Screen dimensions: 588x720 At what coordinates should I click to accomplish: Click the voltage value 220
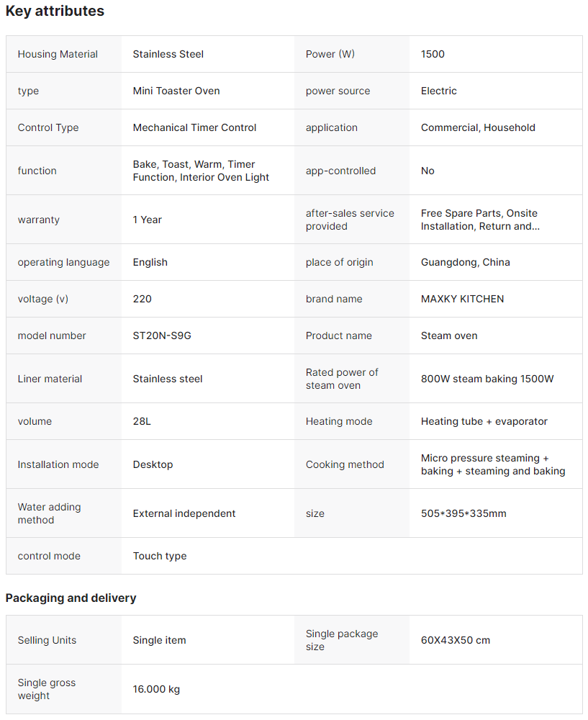click(143, 299)
